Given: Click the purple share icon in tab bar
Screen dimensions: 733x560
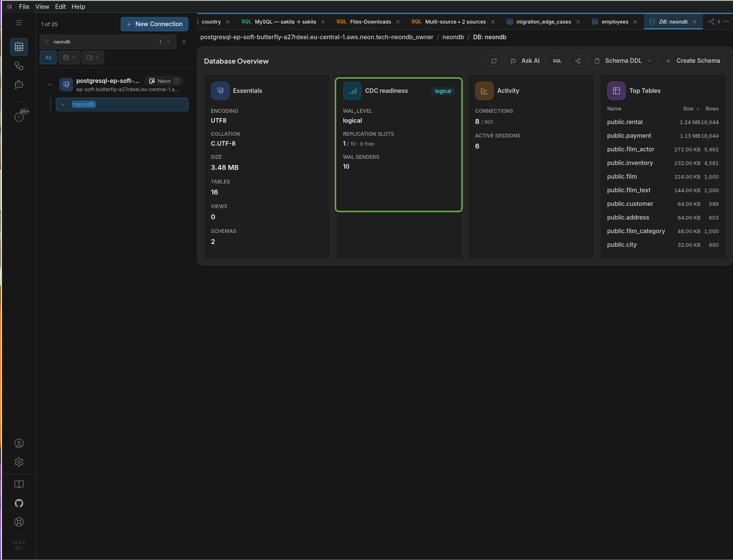Looking at the screenshot, I should [x=711, y=22].
